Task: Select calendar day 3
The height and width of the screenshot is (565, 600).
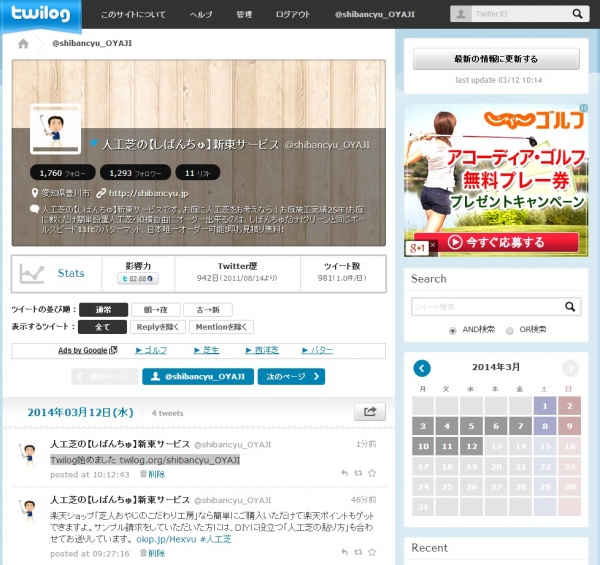Action: pos(423,426)
